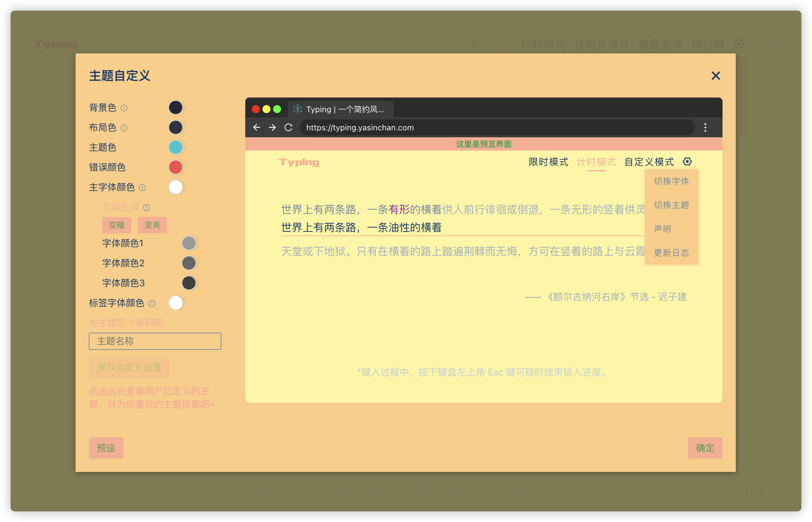Click the yellow window dot in preview
812x522 pixels.
[x=266, y=109]
